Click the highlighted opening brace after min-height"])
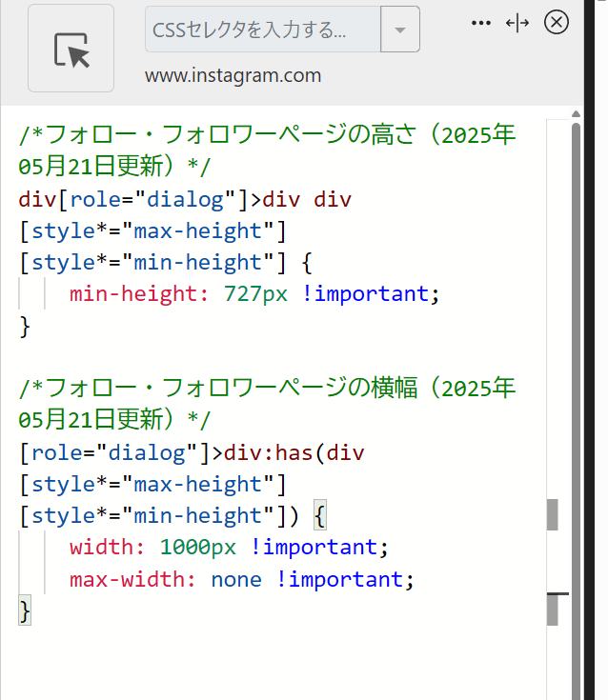This screenshot has width=608, height=700. click(320, 515)
